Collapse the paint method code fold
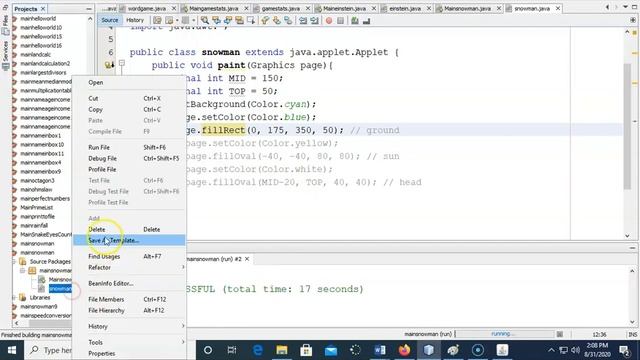640x360 pixels. pos(122,63)
